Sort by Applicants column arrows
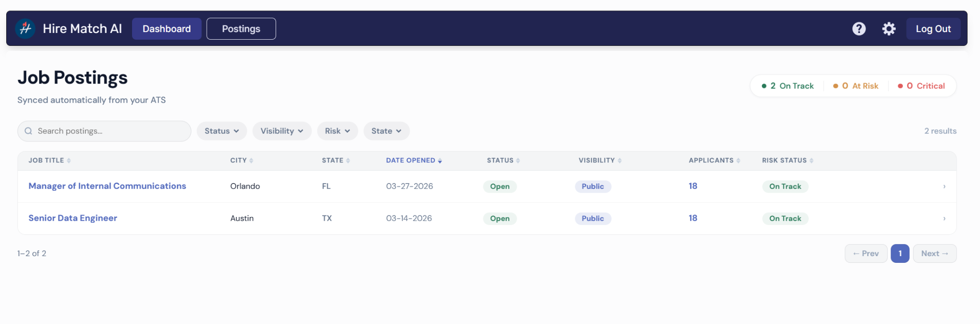 coord(738,161)
